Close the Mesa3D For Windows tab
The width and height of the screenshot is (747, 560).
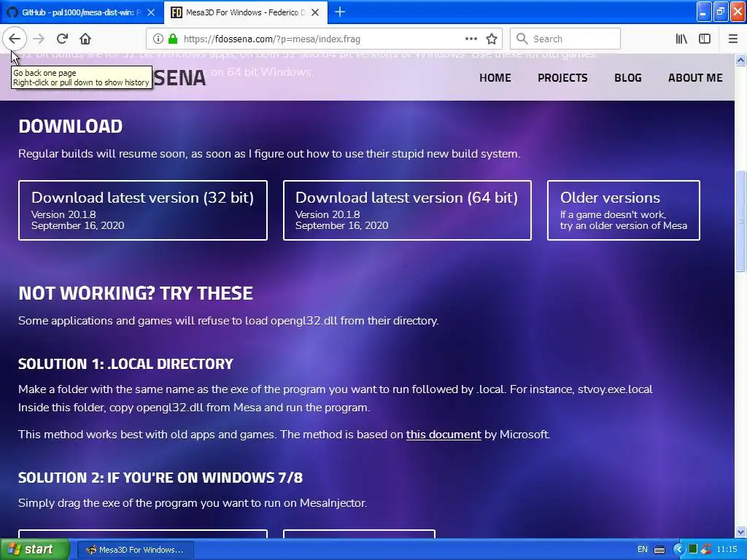pyautogui.click(x=315, y=12)
